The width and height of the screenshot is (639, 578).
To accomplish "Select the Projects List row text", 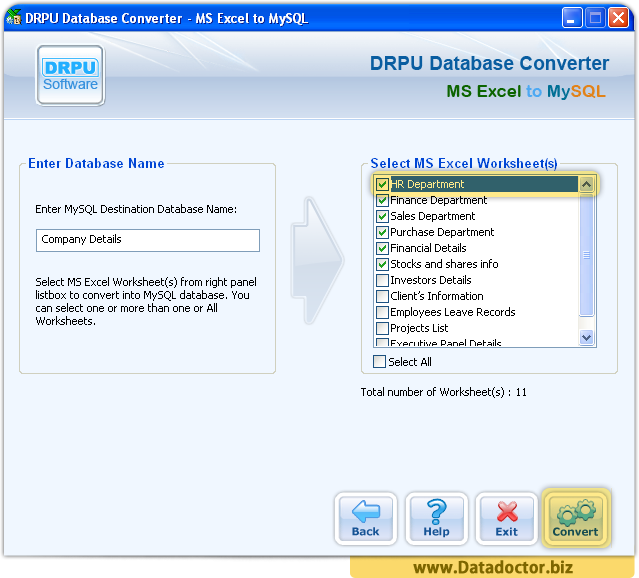I will [x=419, y=328].
